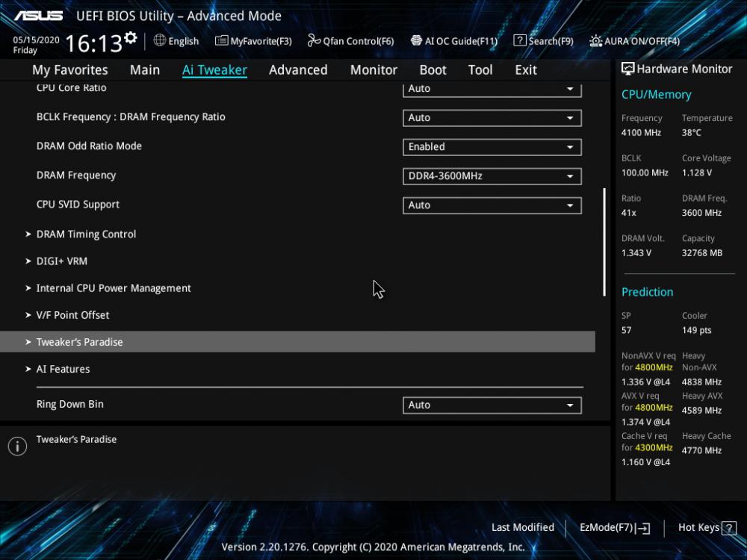Open MyFavorite(F3) list icon
Viewport: 747px width, 560px height.
click(x=221, y=41)
